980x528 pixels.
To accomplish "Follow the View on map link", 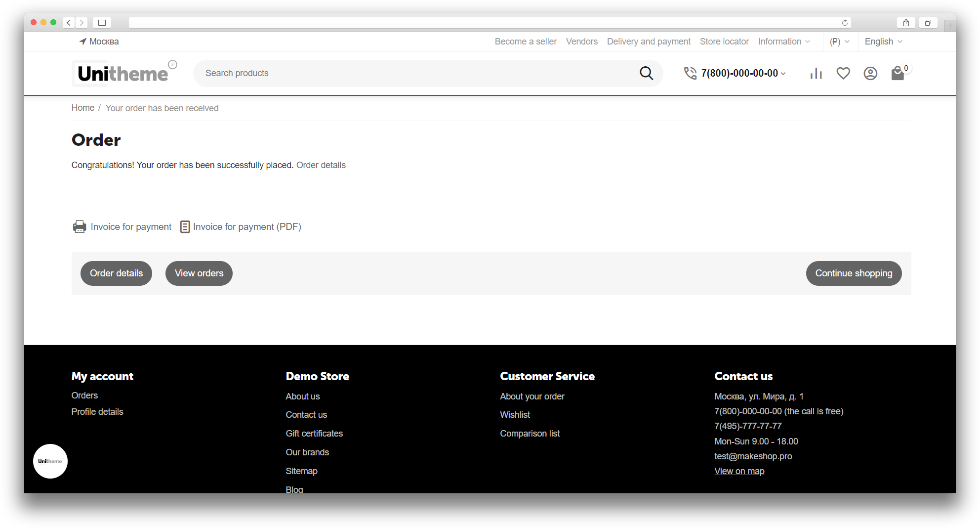I will 739,471.
